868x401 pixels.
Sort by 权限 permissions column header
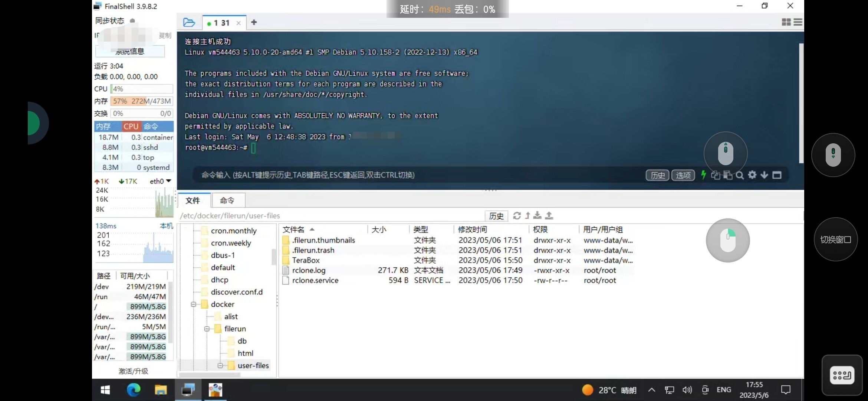tap(553, 229)
